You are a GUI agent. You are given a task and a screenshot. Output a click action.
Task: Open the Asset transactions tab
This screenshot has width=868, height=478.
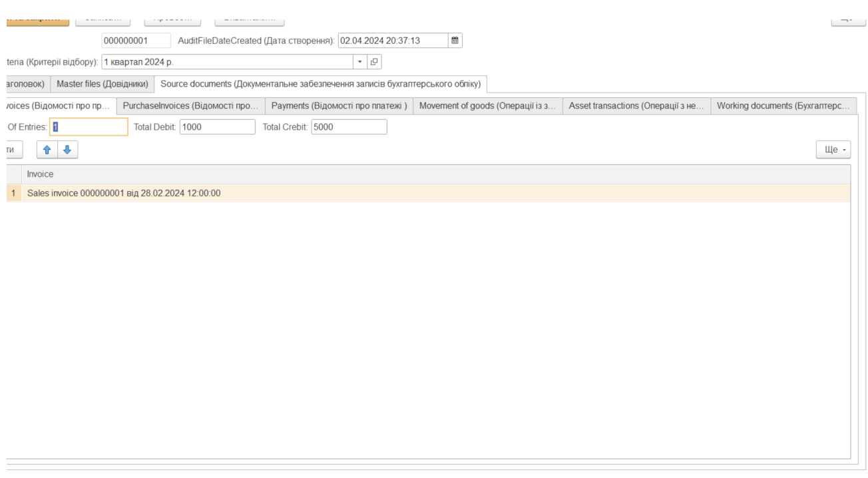coord(636,106)
